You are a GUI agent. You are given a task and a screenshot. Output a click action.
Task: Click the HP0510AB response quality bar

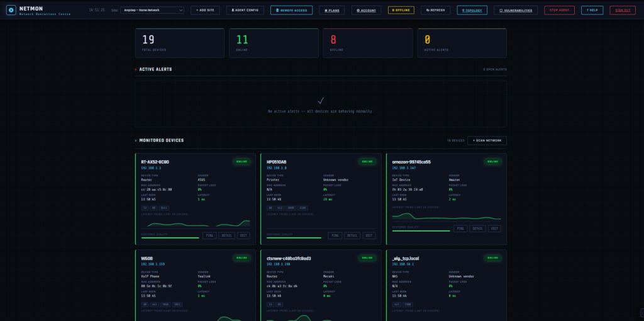(294, 237)
